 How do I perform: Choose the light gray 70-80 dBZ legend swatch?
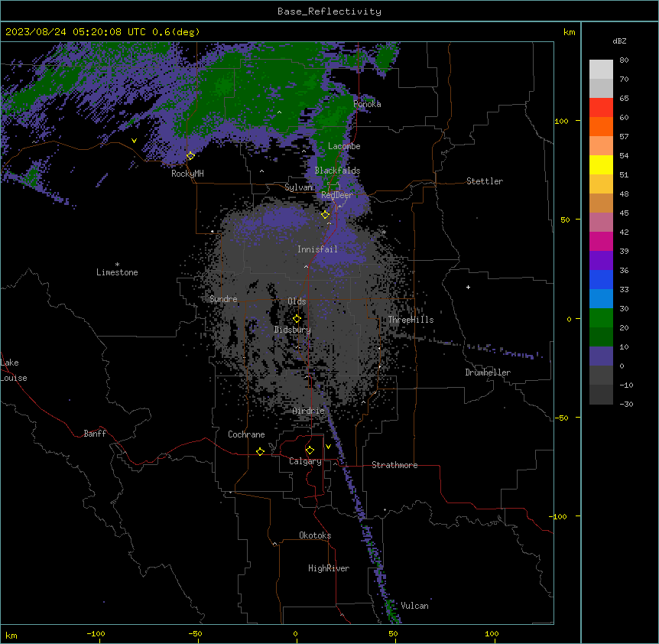tap(601, 70)
